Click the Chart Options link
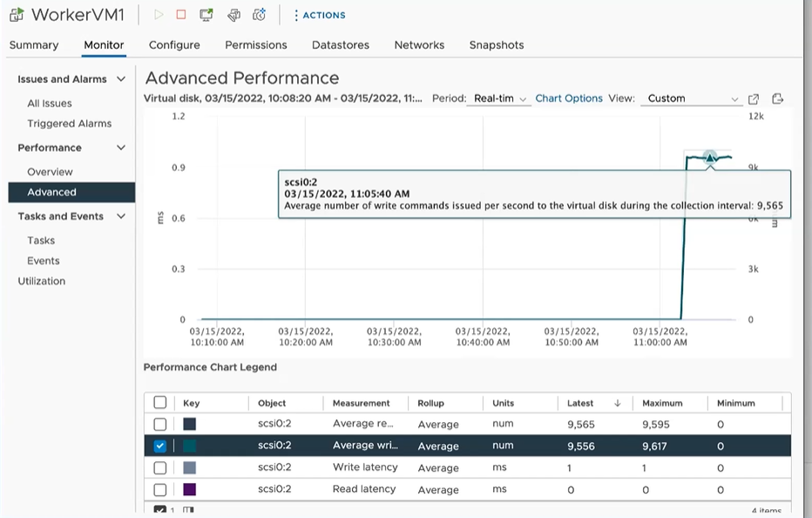812x518 pixels. [569, 99]
